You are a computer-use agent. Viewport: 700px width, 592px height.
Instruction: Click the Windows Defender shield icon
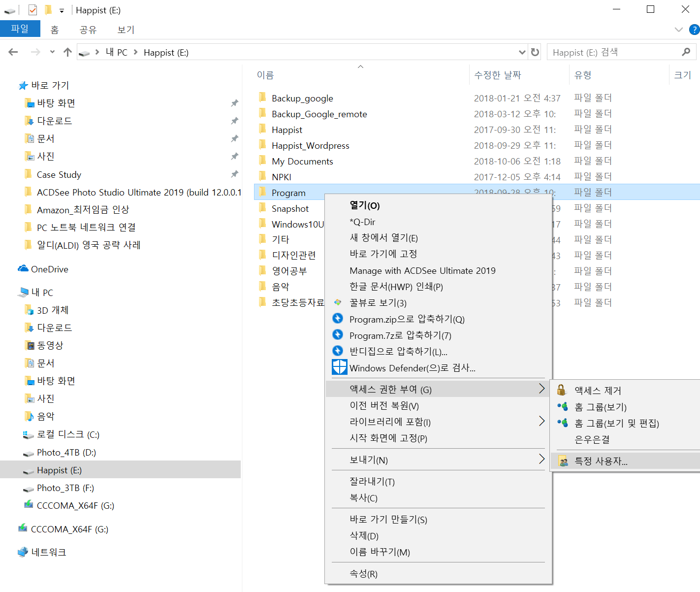pyautogui.click(x=339, y=367)
